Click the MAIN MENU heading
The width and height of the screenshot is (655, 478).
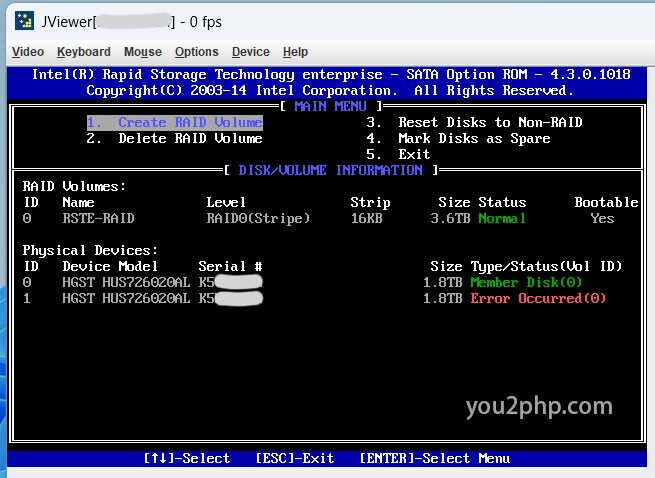[x=330, y=106]
